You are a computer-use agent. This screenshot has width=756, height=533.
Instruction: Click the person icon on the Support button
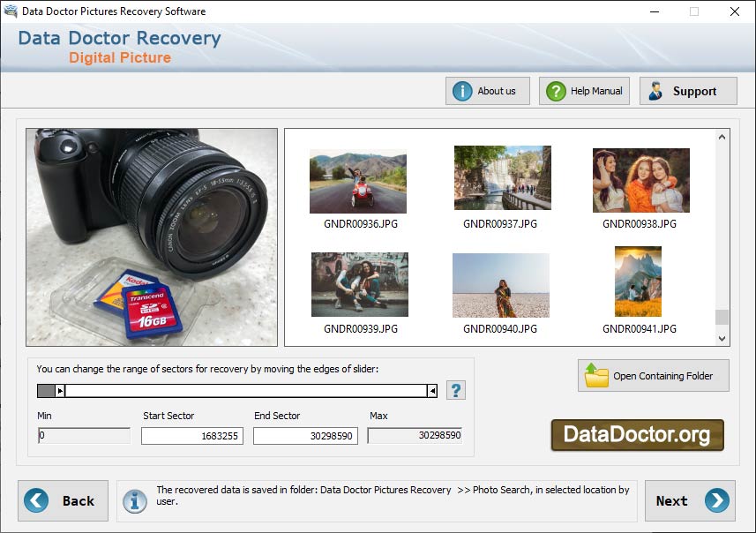655,90
